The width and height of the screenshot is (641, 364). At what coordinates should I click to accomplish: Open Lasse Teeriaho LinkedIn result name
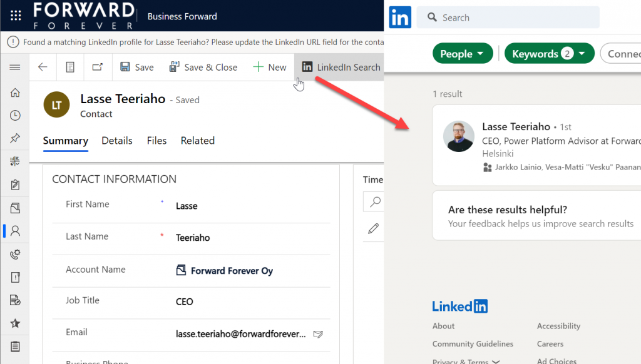click(x=516, y=126)
